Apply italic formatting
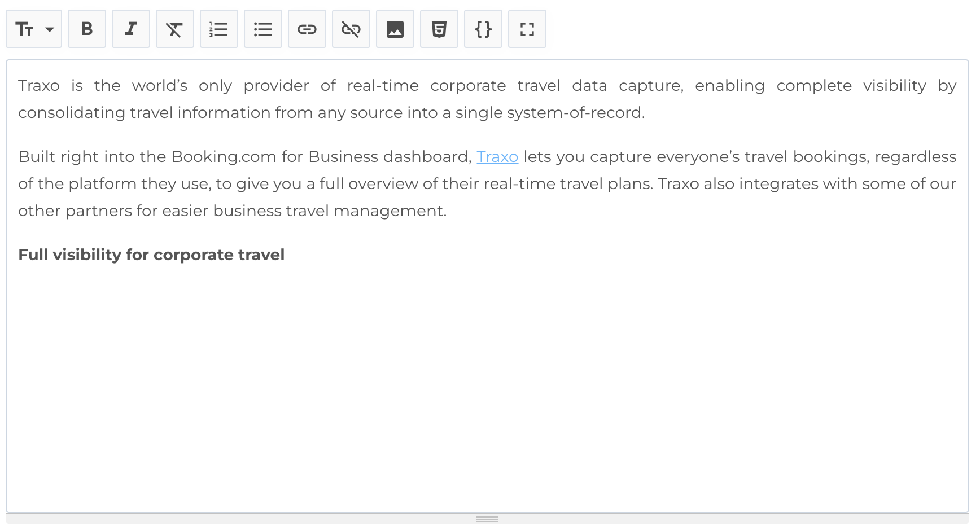980x526 pixels. coord(130,29)
